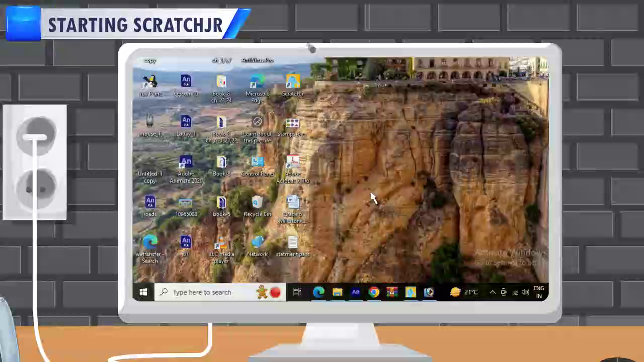This screenshot has height=362, width=644.
Task: Open Microsoft Edge desktop shortcut
Action: [257, 83]
